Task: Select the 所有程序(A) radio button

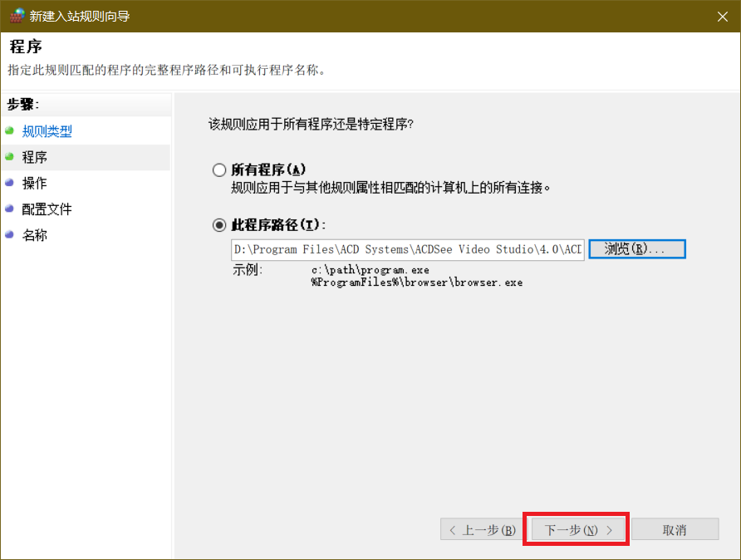Action: coord(219,169)
